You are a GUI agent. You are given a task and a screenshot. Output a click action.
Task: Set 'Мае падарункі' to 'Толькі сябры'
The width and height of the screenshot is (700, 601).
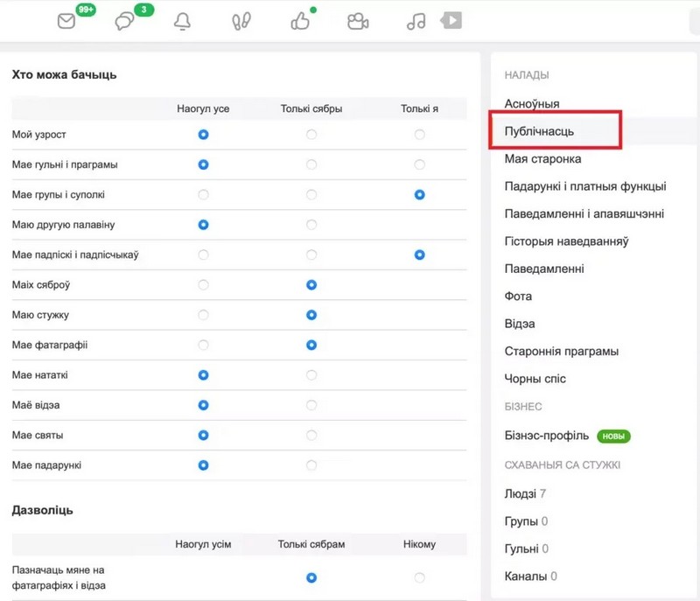click(311, 465)
